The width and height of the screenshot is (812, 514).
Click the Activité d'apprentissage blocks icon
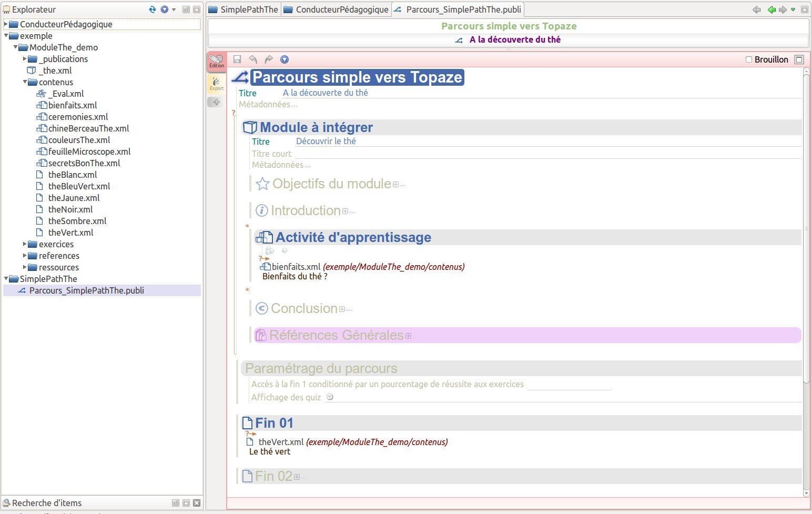click(264, 237)
